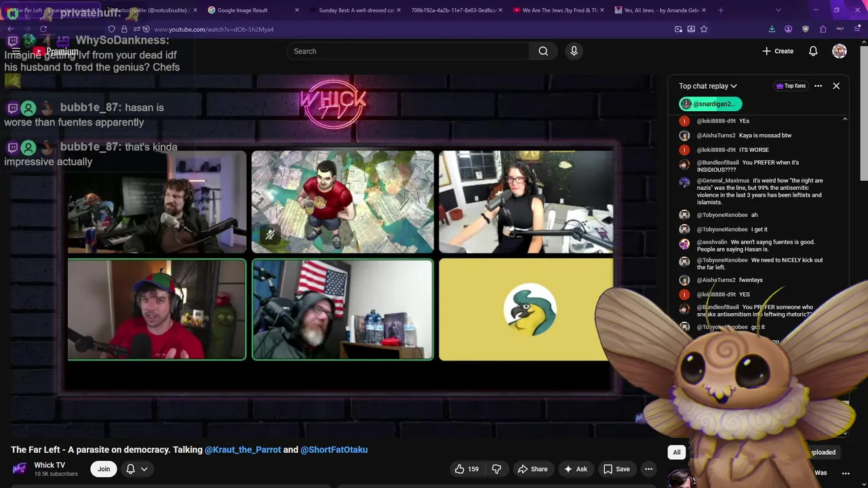
Task: Switch to Sunday Best tab
Action: (x=354, y=10)
